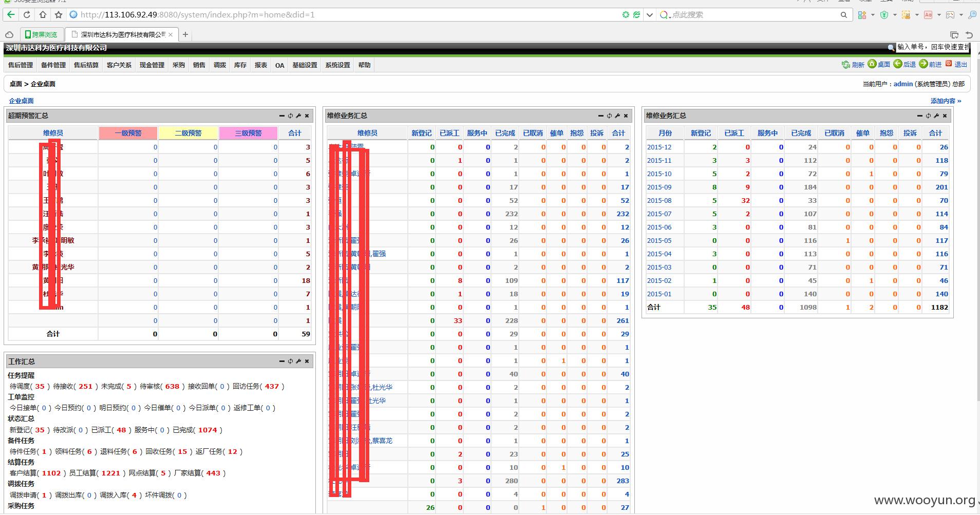Click the 待审核 count 638
The width and height of the screenshot is (980, 515).
pyautogui.click(x=173, y=386)
